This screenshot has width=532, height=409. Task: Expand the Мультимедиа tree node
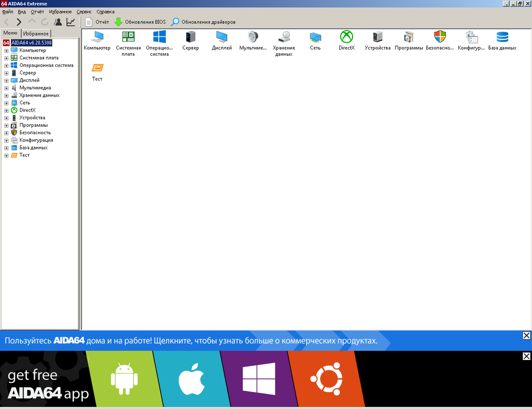pos(6,88)
